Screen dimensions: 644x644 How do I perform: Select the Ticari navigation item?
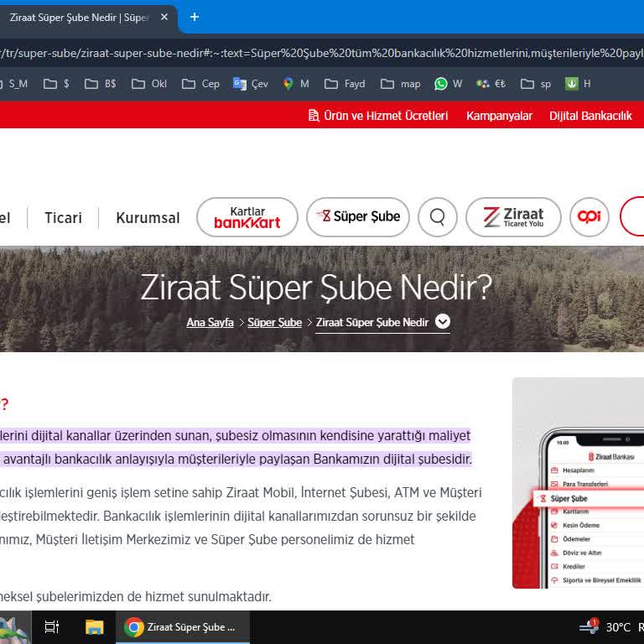[x=63, y=218]
